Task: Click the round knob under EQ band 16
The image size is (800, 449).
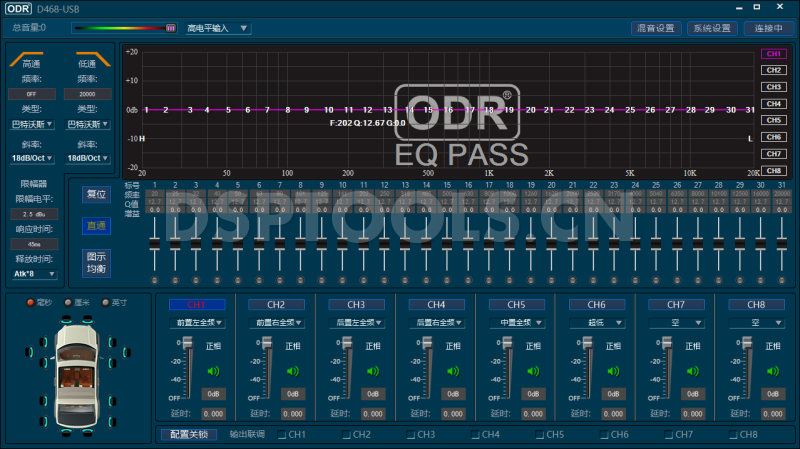Action: [468, 280]
